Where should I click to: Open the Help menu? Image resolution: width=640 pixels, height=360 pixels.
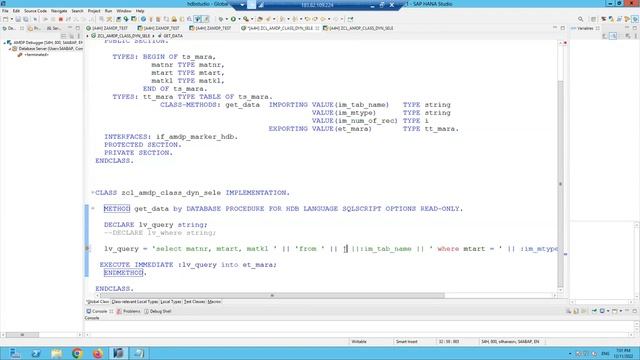click(140, 11)
